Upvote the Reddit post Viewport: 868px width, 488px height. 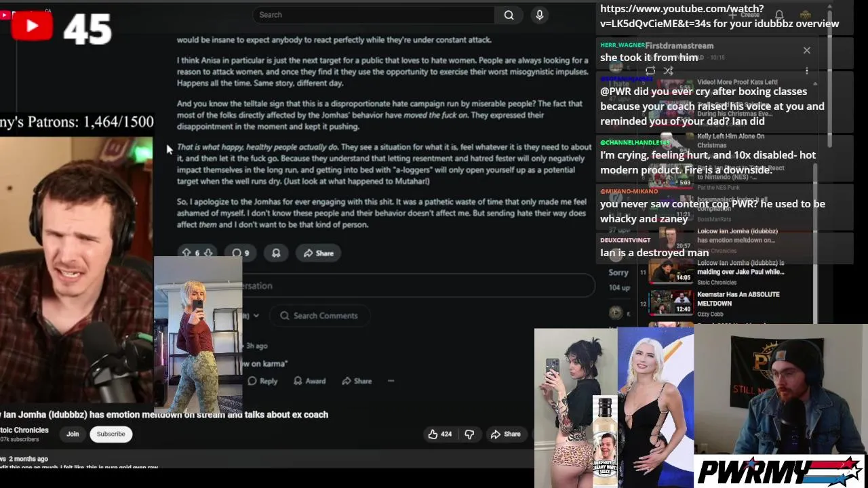point(186,253)
